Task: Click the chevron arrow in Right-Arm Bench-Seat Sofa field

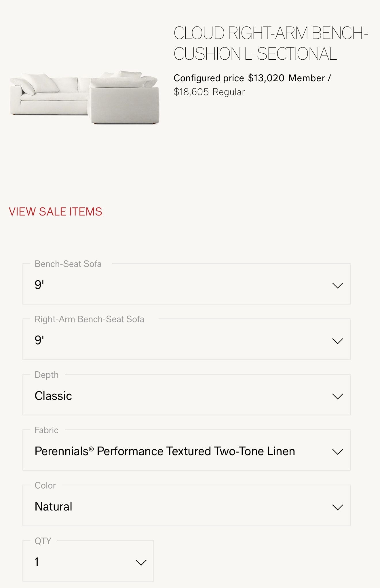Action: tap(337, 341)
